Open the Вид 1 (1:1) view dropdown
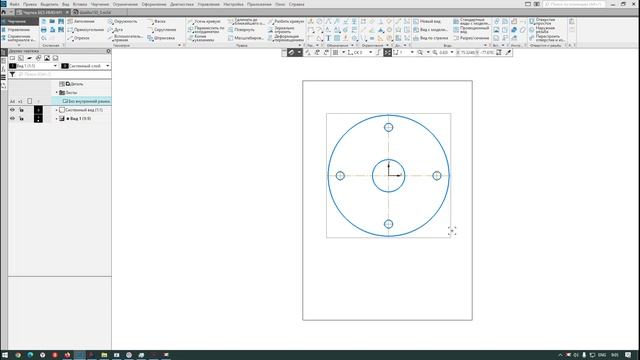 pyautogui.click(x=55, y=66)
